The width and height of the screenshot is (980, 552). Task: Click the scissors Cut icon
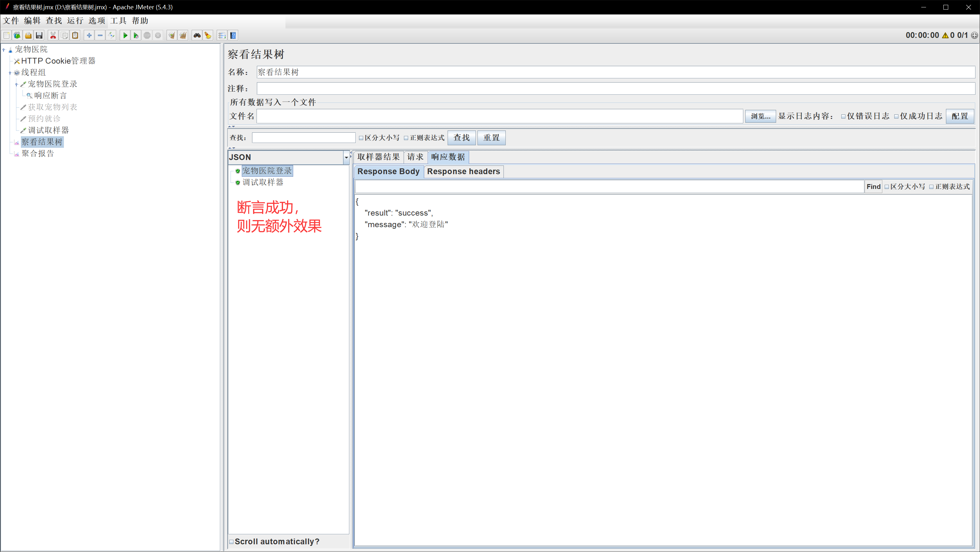(53, 35)
